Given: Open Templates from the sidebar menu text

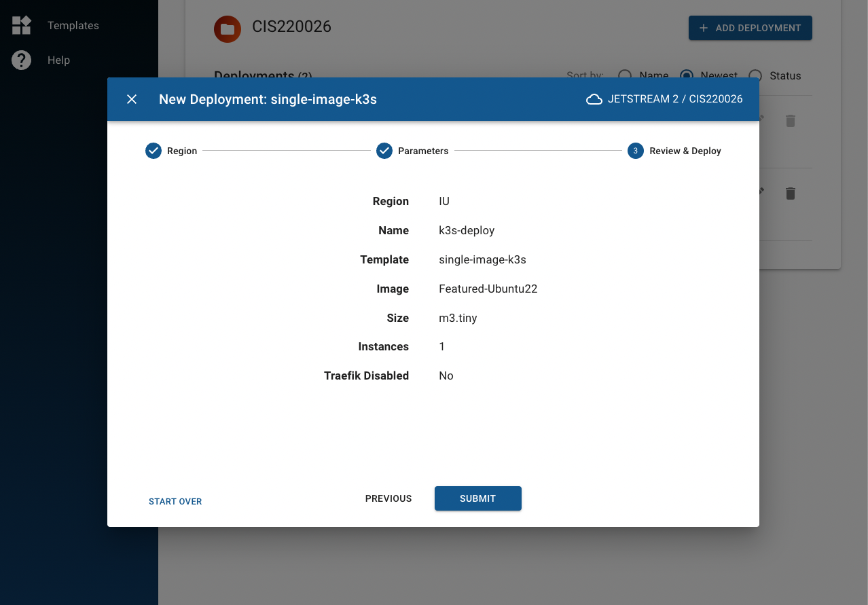Looking at the screenshot, I should tap(73, 26).
